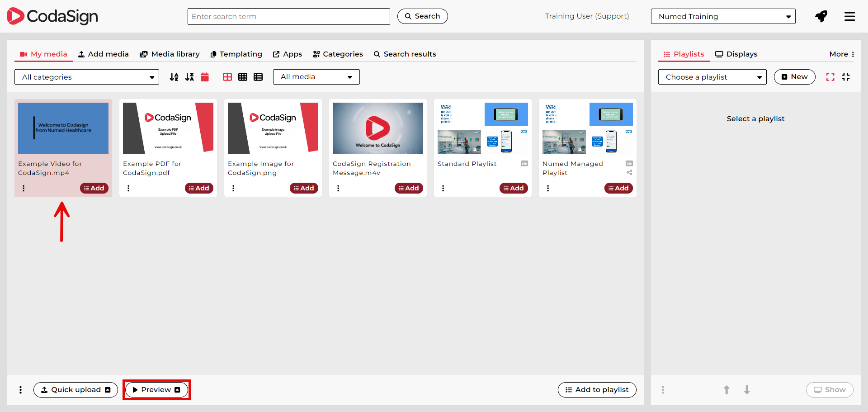This screenshot has height=412, width=868.
Task: Click the rocket icon in header
Action: tap(821, 17)
